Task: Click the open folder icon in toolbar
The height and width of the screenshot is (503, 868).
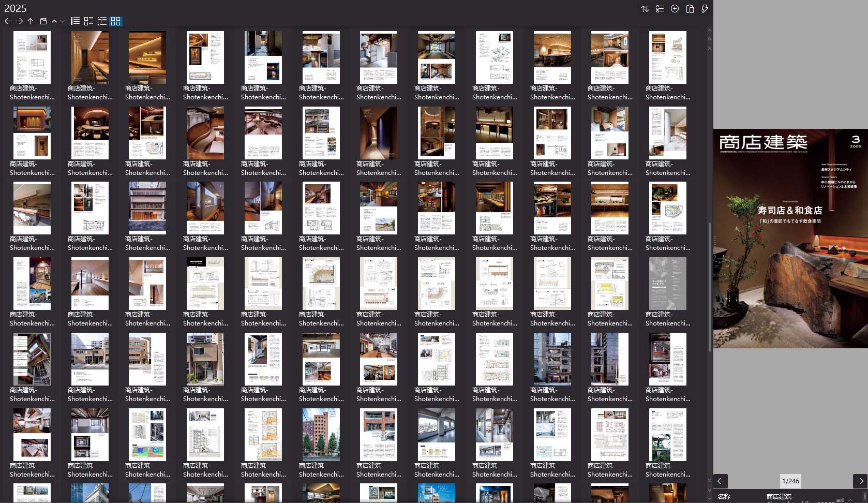Action: click(43, 21)
